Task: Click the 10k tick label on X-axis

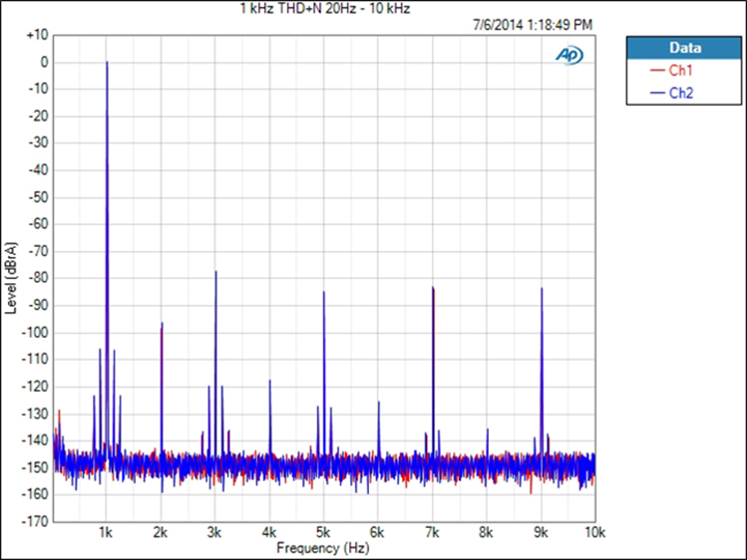Action: (x=593, y=534)
